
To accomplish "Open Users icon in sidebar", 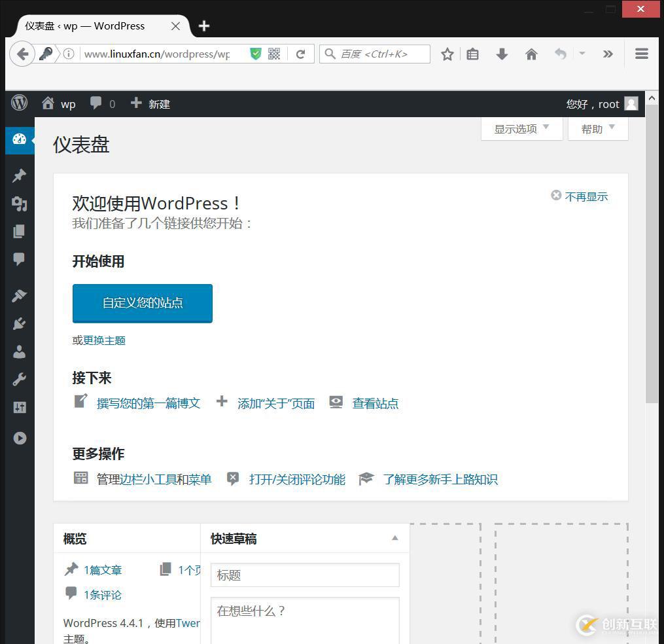I will coord(20,351).
